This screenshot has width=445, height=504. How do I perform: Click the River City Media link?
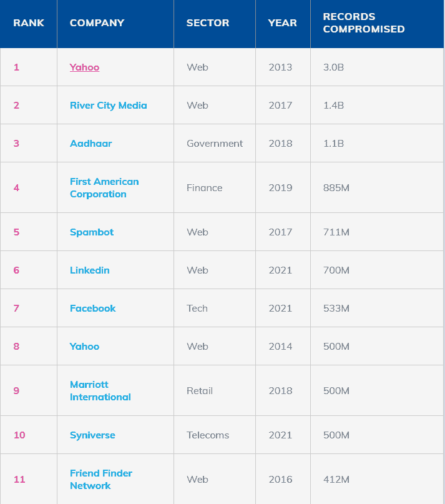pos(108,105)
